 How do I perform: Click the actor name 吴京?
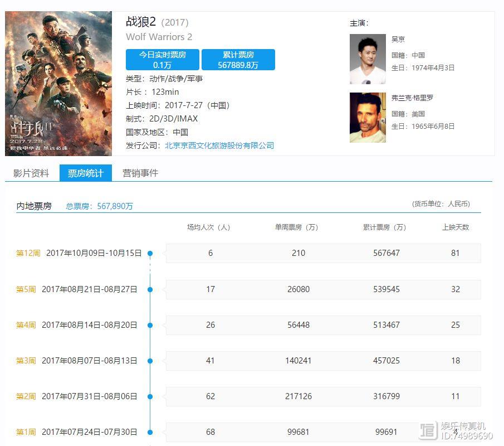[398, 39]
